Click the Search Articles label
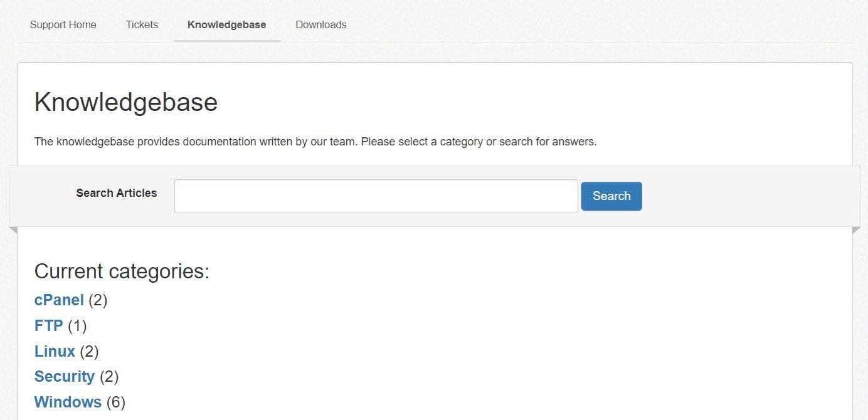The height and width of the screenshot is (420, 868). 117,193
